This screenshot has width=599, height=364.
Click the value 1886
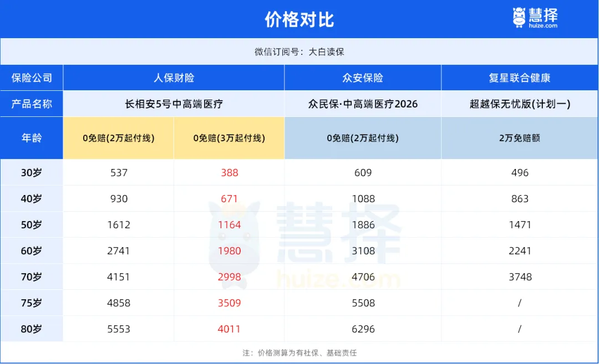(x=363, y=225)
